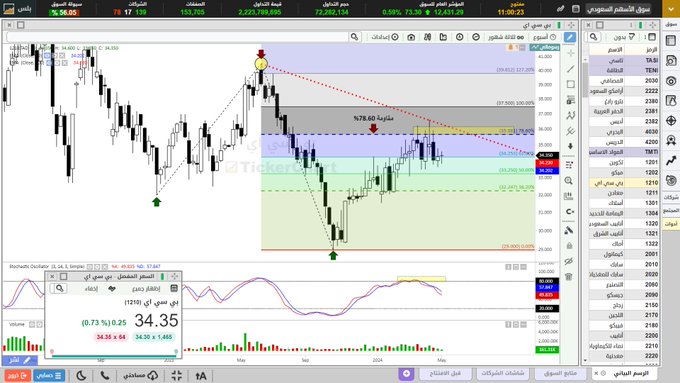Open the إعدادات settings dropdown

[385, 37]
